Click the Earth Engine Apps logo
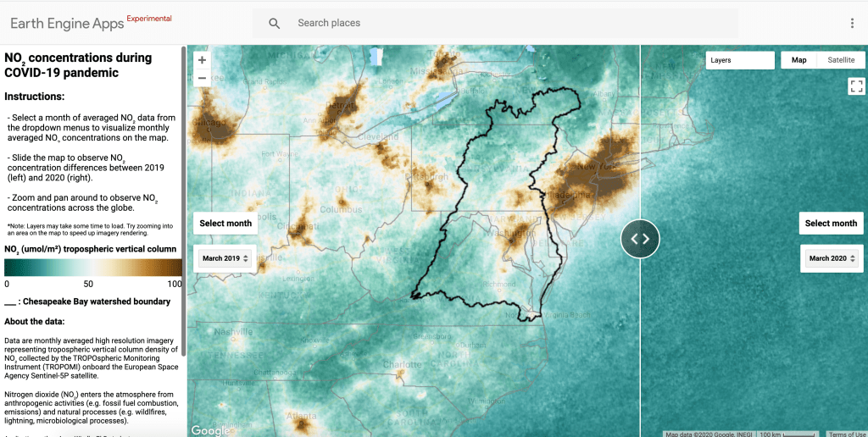Viewport: 868px width, 437px height. (x=66, y=23)
